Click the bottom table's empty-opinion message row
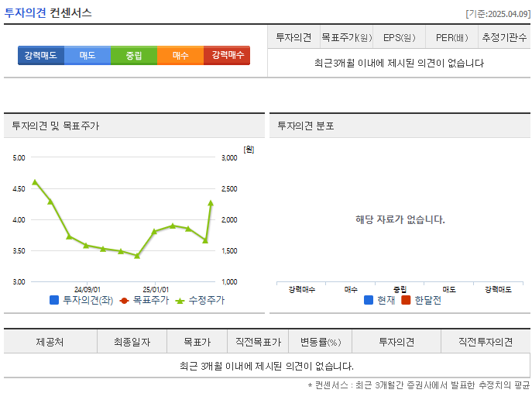Screen dimensions: 532x393 [x=266, y=366]
